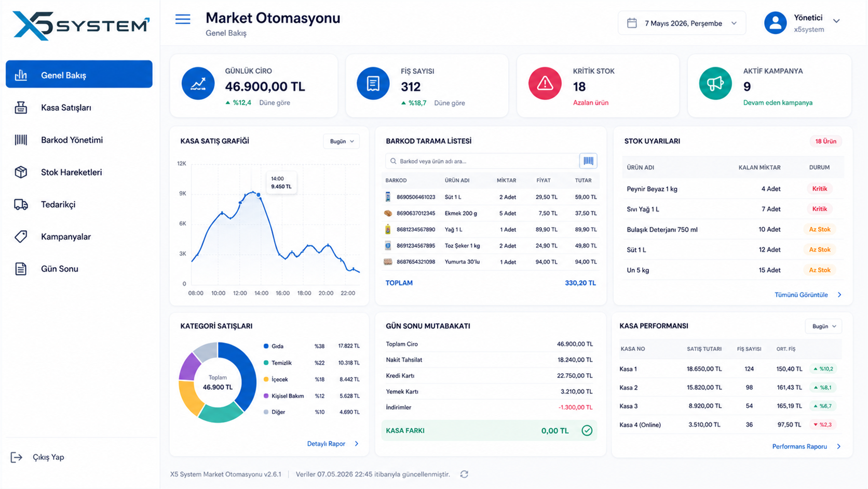This screenshot has height=489, width=868.
Task: Click the 18 Ürün badge
Action: [x=825, y=141]
